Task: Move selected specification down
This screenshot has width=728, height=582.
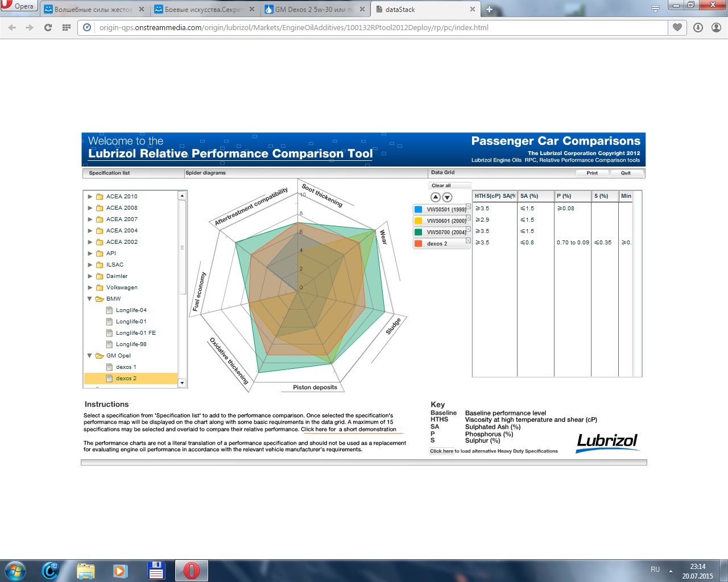Action: pos(448,197)
